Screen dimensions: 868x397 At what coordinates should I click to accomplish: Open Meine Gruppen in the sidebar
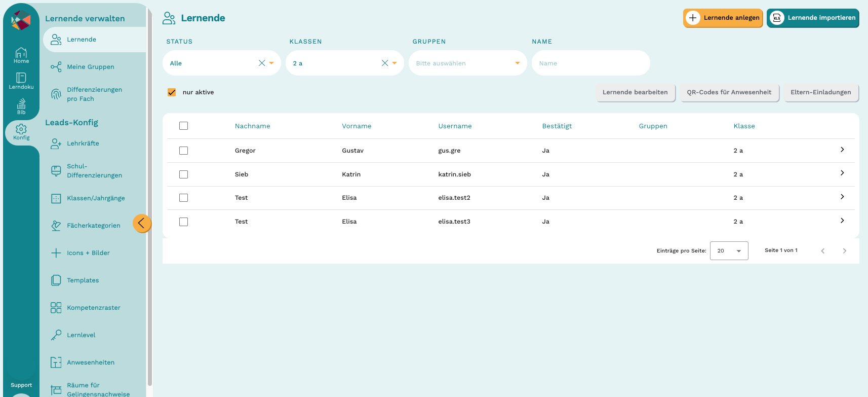point(90,67)
